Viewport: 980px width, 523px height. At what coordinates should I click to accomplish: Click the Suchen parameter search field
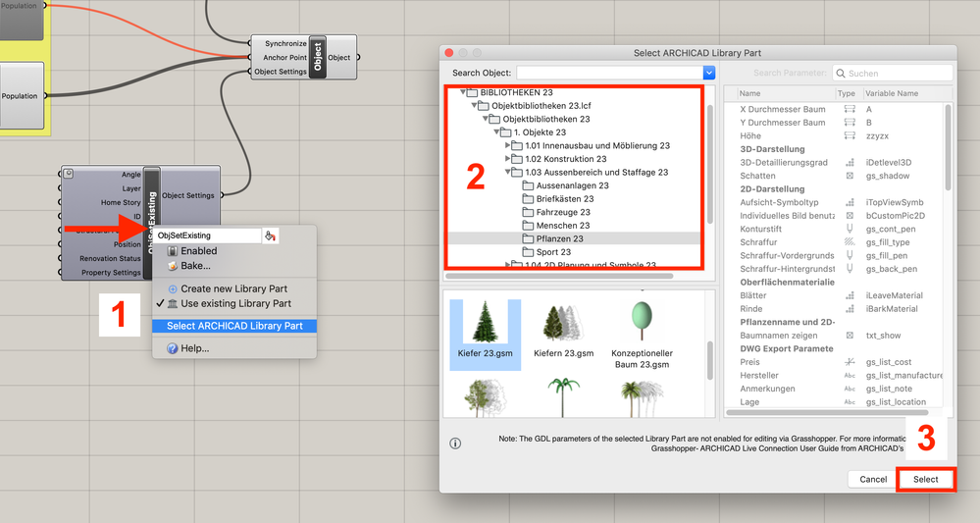pos(893,74)
